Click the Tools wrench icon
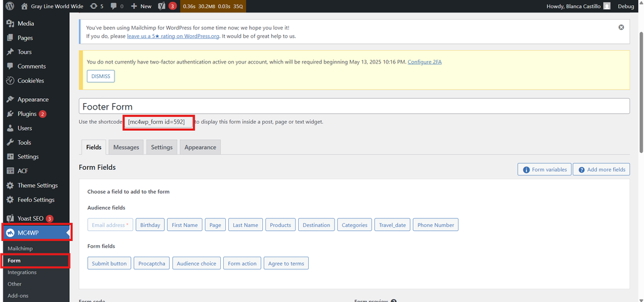Image resolution: width=644 pixels, height=302 pixels. click(11, 143)
